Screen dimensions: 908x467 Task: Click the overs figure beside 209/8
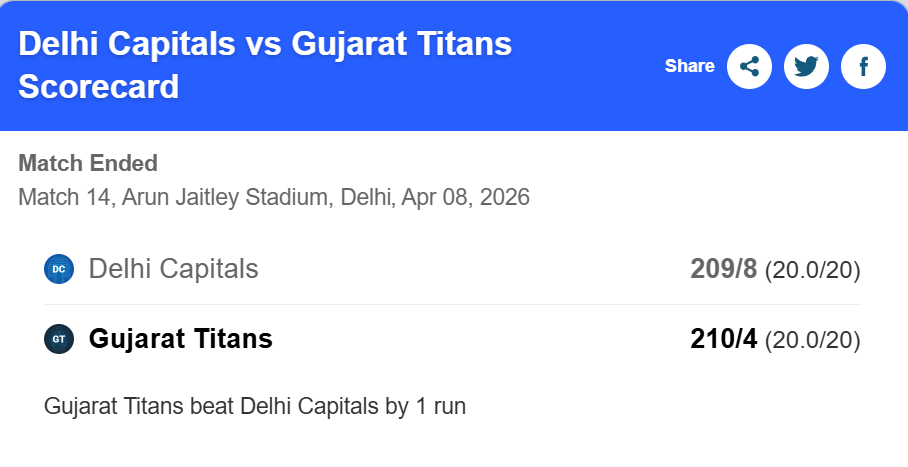(x=812, y=270)
